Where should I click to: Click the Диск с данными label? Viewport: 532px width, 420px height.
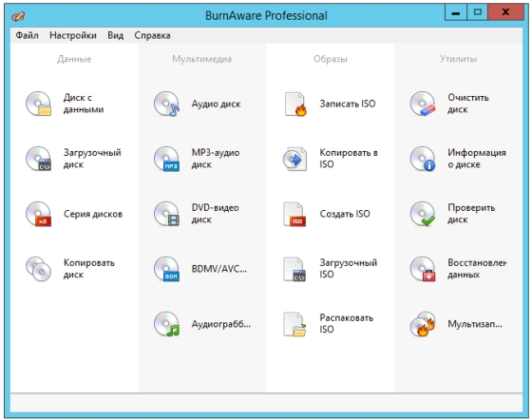click(x=84, y=104)
